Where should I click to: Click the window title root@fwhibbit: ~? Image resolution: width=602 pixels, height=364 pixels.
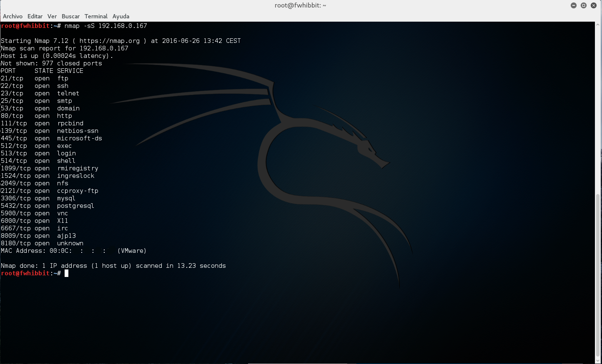pos(300,5)
